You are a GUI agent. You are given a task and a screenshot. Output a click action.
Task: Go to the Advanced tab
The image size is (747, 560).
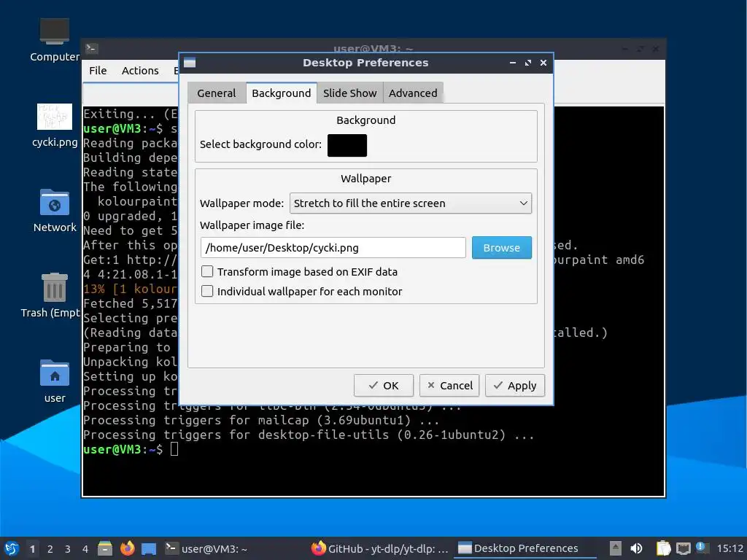413,93
